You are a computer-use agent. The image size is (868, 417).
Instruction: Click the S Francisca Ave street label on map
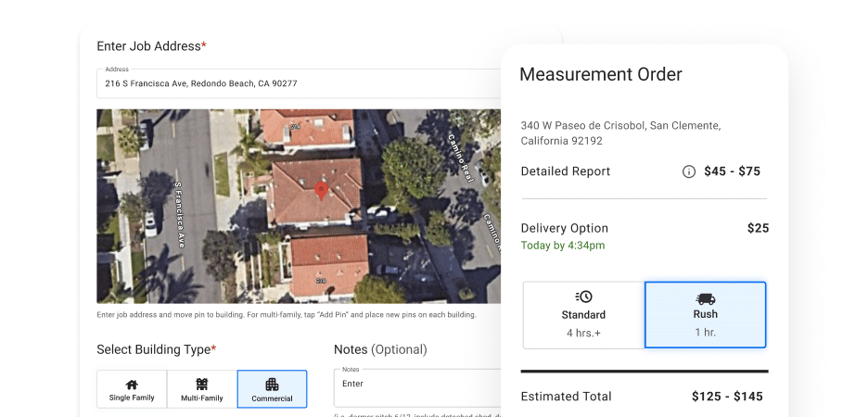pos(179,215)
